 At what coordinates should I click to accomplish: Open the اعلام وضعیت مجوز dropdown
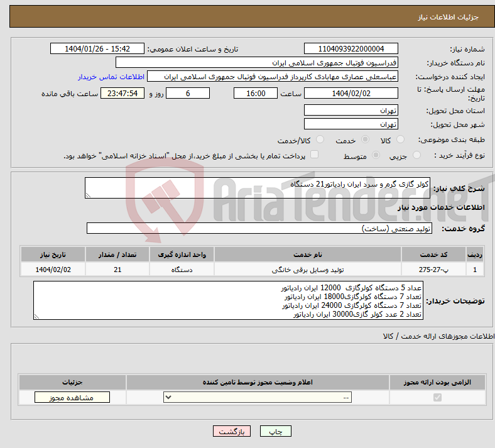(x=258, y=397)
